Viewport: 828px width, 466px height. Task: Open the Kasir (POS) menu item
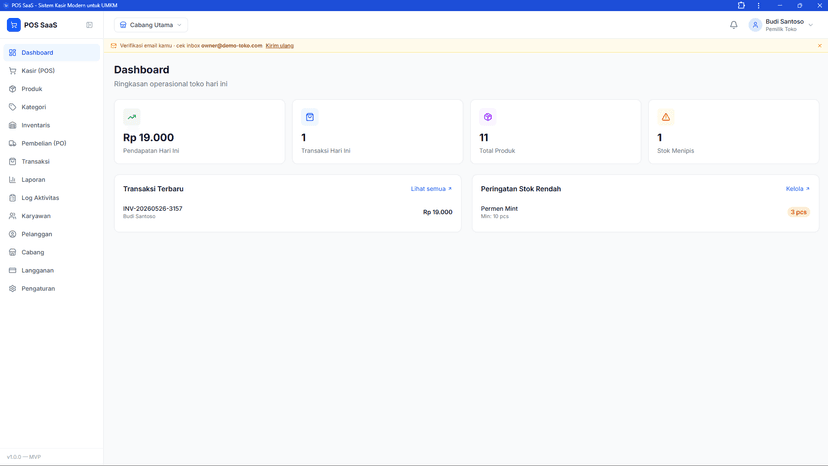[52, 71]
